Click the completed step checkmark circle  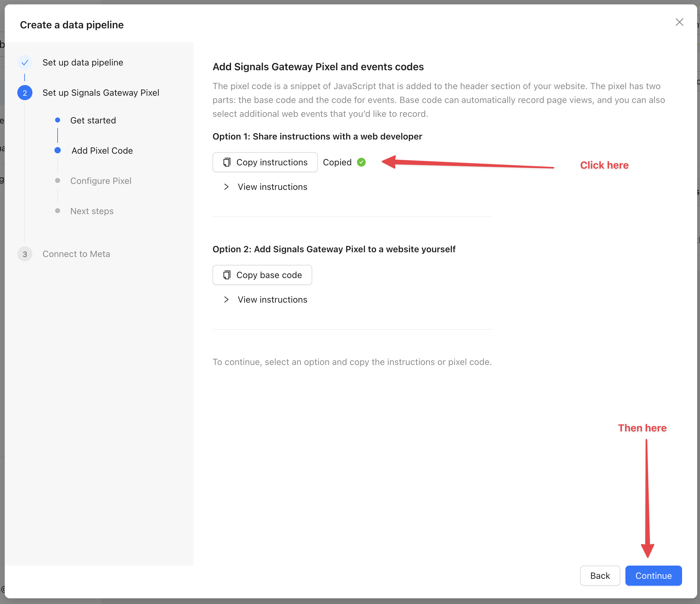point(25,63)
